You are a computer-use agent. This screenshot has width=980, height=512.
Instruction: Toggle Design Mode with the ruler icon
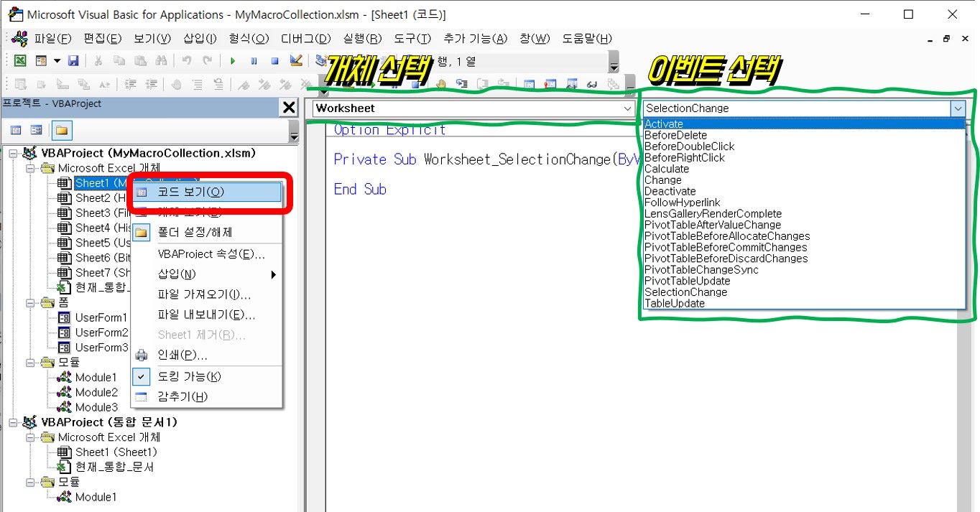tap(295, 62)
